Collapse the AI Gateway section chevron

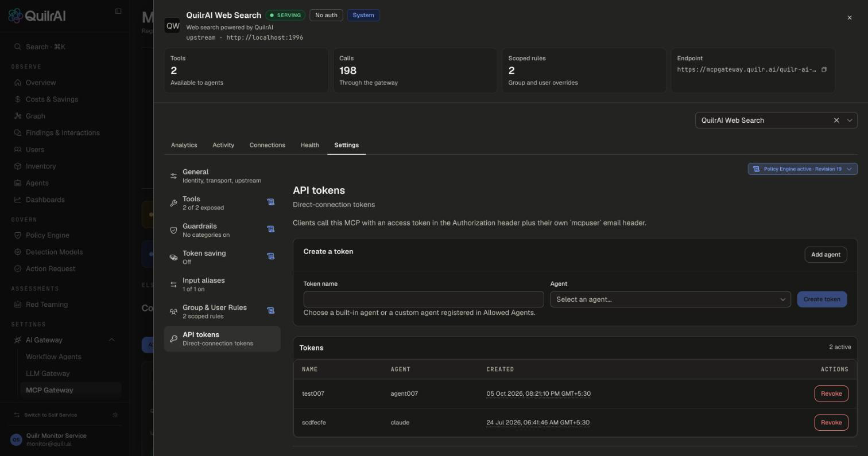coord(111,340)
